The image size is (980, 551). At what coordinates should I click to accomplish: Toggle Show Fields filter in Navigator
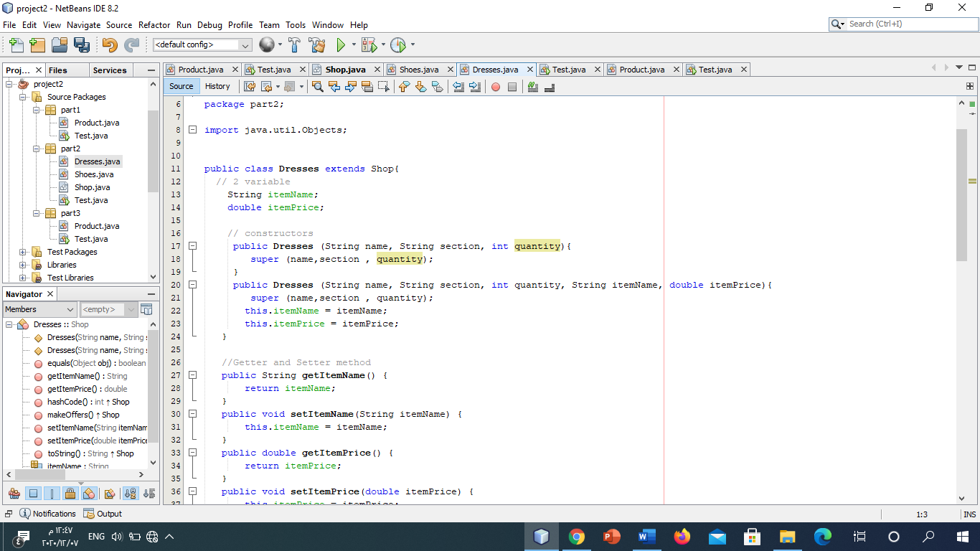[33, 494]
